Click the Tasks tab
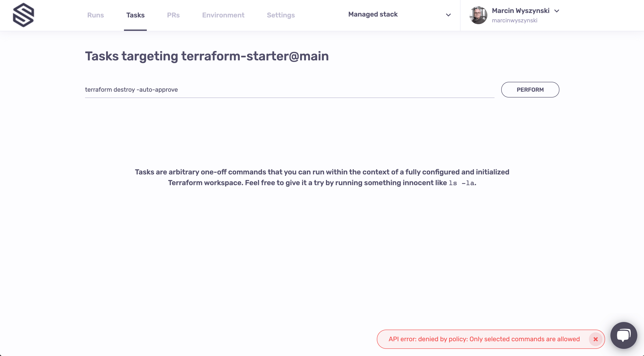The image size is (644, 356). [135, 15]
